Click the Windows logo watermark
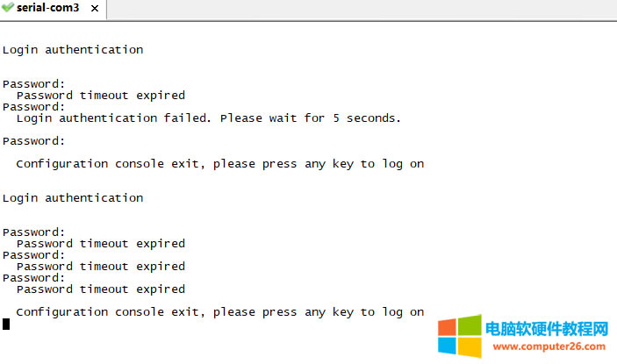The width and height of the screenshot is (617, 364). 458,338
